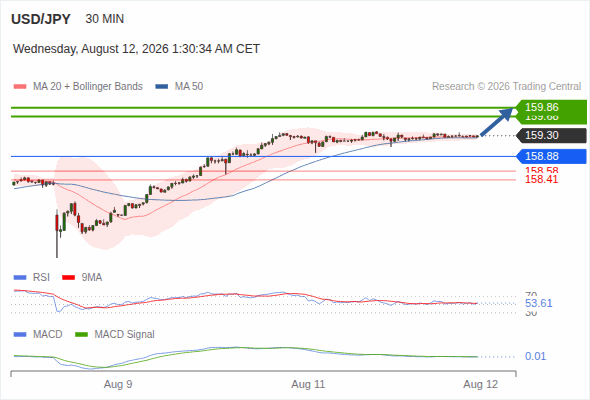Image resolution: width=590 pixels, height=400 pixels.
Task: Click the MACD Signal legend label
Action: pos(125,334)
